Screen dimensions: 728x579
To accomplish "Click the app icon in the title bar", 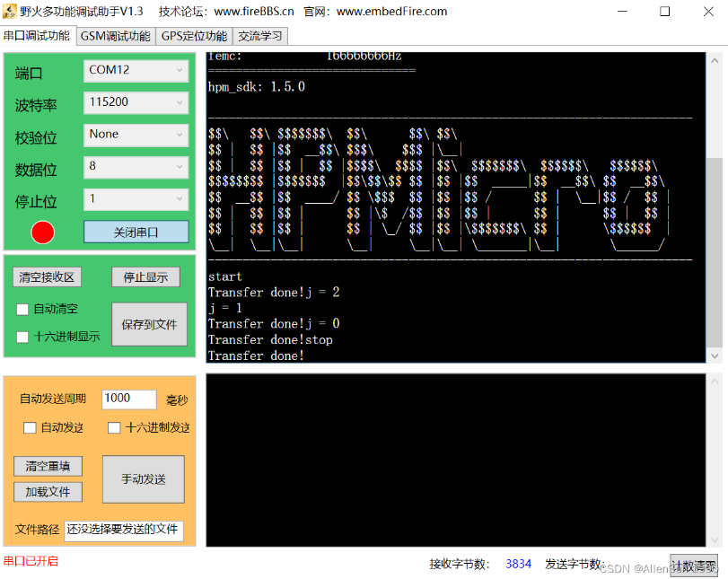I will pyautogui.click(x=10, y=12).
